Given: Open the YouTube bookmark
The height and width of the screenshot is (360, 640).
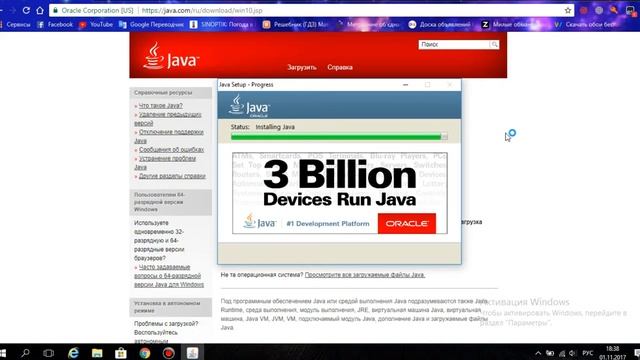Looking at the screenshot, I should 96,24.
